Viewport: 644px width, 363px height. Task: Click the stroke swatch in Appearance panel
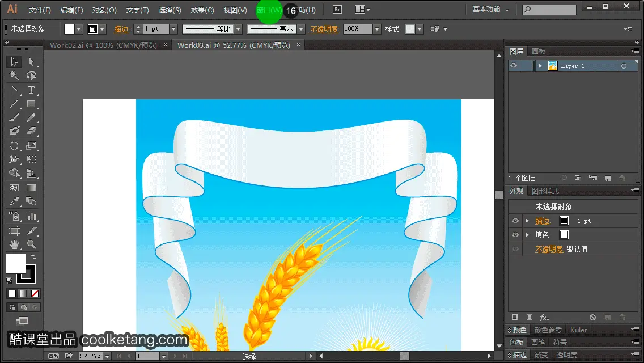[x=564, y=221]
